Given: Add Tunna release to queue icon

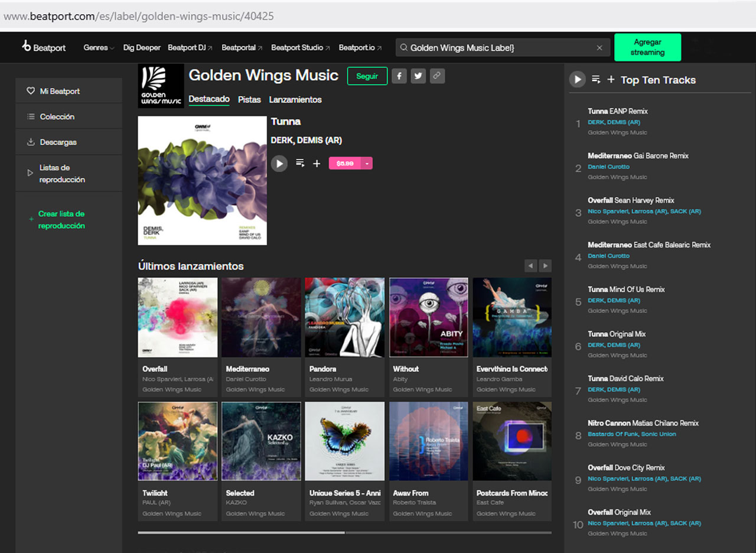Looking at the screenshot, I should click(x=300, y=163).
